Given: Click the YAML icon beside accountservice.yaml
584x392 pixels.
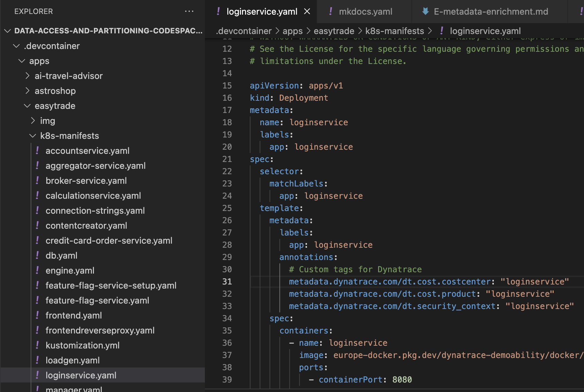Looking at the screenshot, I should [x=37, y=151].
